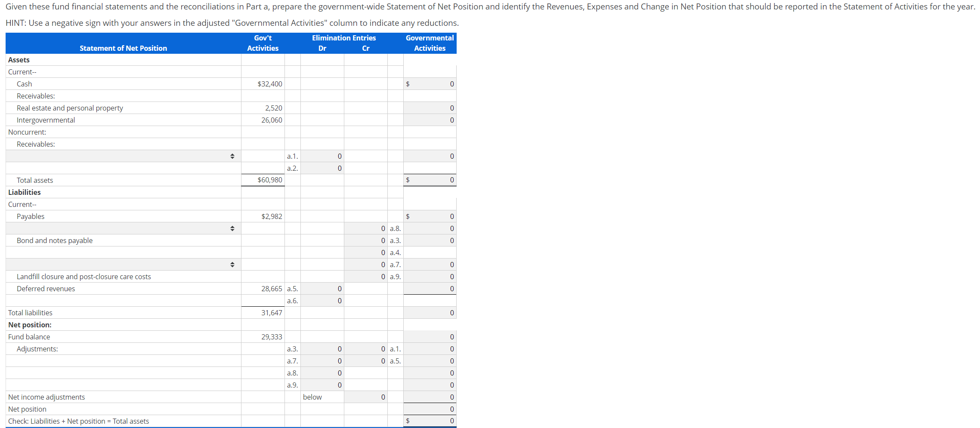The image size is (980, 428).
Task: Edit Payables Governmental Activities amount
Action: pos(430,216)
